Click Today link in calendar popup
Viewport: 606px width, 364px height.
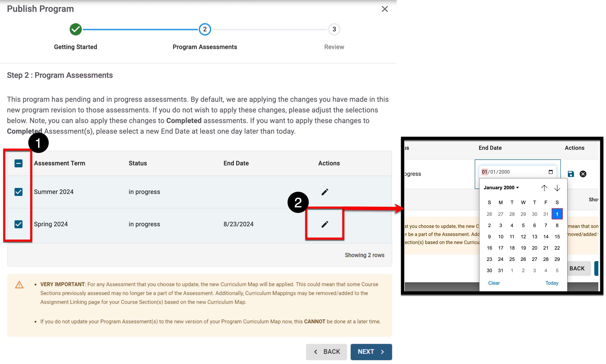[x=552, y=283]
